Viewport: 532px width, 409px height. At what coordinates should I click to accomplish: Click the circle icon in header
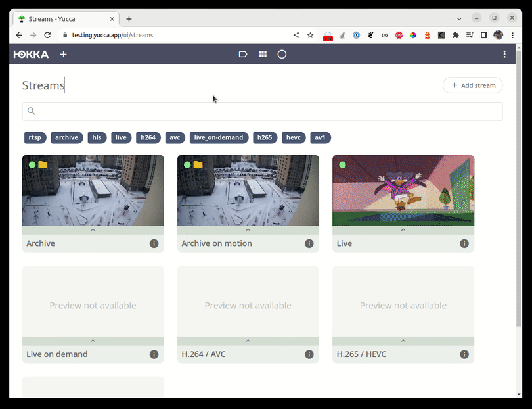pos(282,55)
